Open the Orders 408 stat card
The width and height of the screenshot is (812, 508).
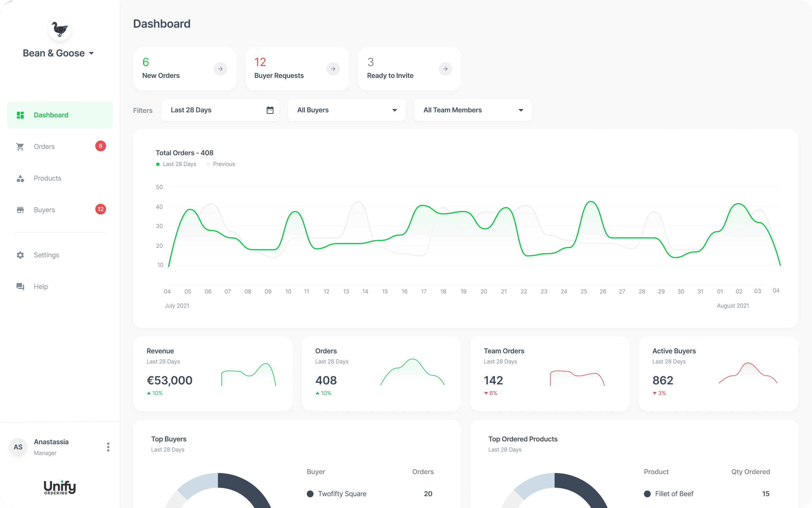click(381, 374)
